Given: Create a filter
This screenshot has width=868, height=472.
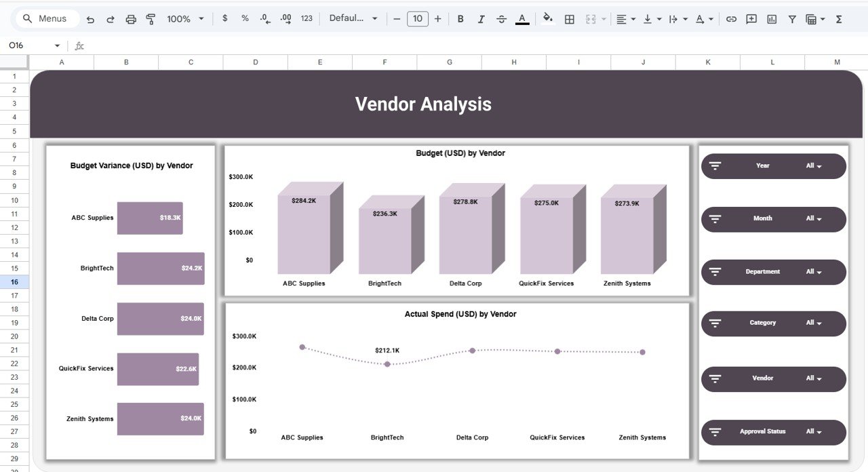Looking at the screenshot, I should [x=791, y=18].
